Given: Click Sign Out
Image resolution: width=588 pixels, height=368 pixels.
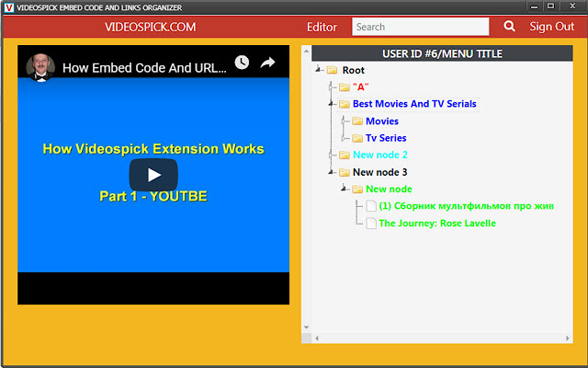Looking at the screenshot, I should pyautogui.click(x=551, y=27).
